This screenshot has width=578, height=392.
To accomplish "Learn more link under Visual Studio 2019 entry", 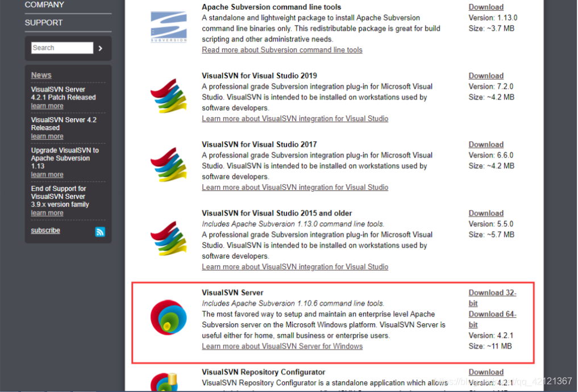I will click(x=295, y=119).
